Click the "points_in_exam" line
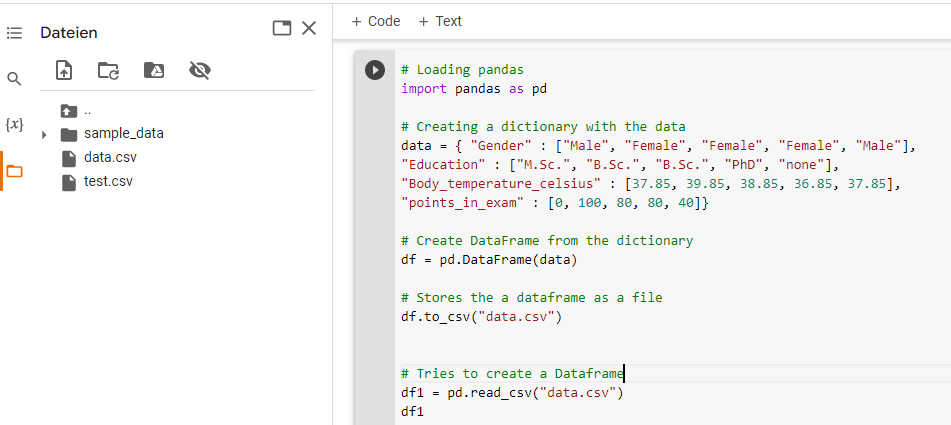The image size is (951, 425). (x=555, y=202)
